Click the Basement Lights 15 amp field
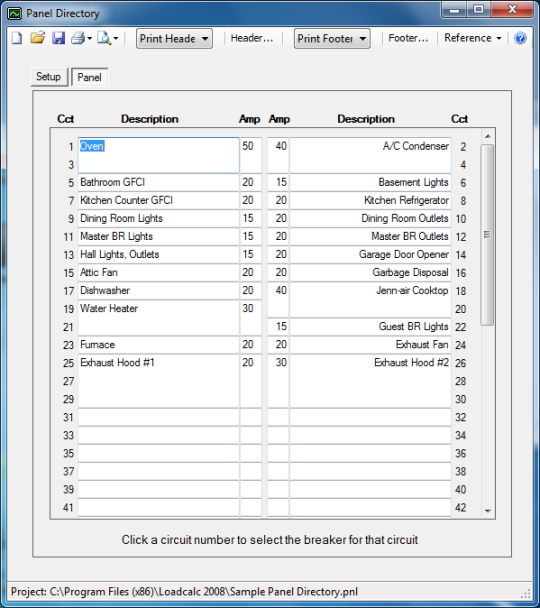This screenshot has height=608, width=540. (x=278, y=182)
